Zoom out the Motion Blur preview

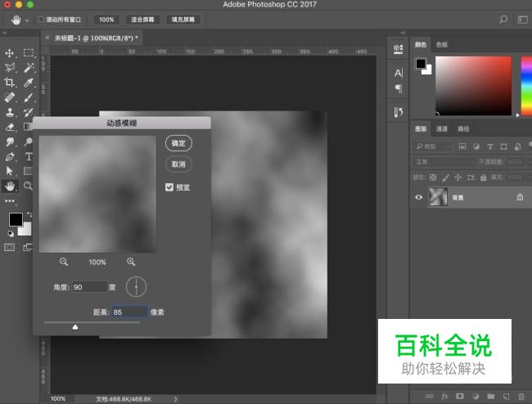pyautogui.click(x=64, y=262)
